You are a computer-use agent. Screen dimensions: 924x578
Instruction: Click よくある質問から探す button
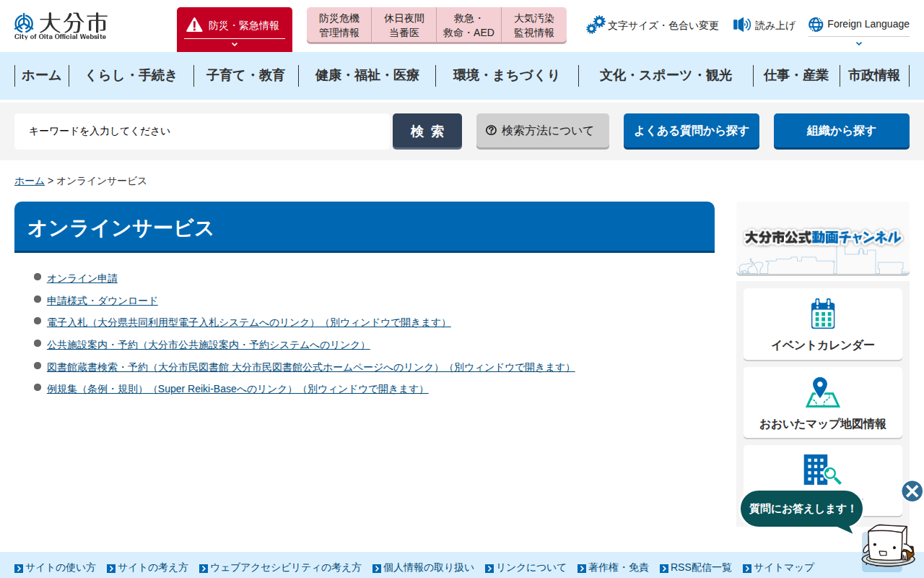[x=692, y=131]
